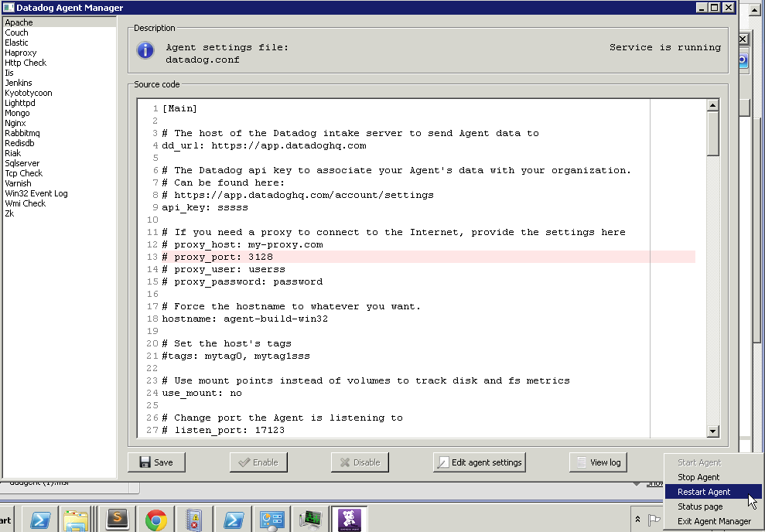Click the Datadog Agent Manager taskbar icon
This screenshot has width=765, height=532.
tap(349, 520)
